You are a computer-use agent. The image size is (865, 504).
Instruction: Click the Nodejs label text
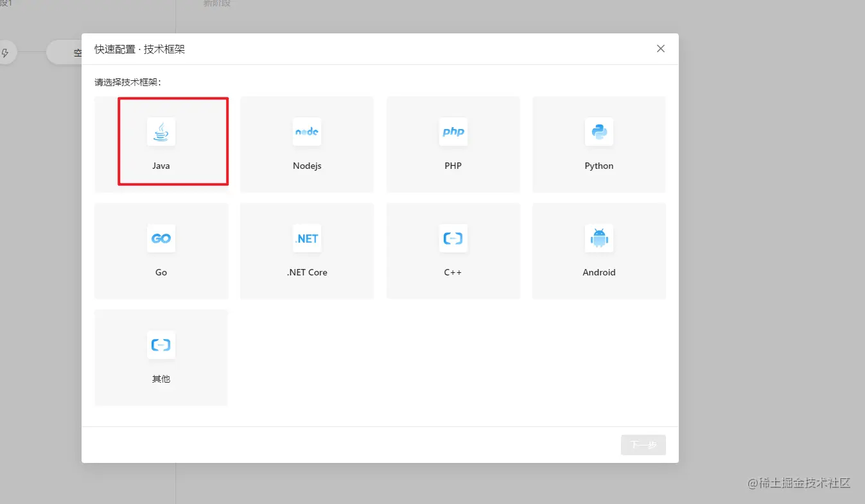click(x=307, y=166)
